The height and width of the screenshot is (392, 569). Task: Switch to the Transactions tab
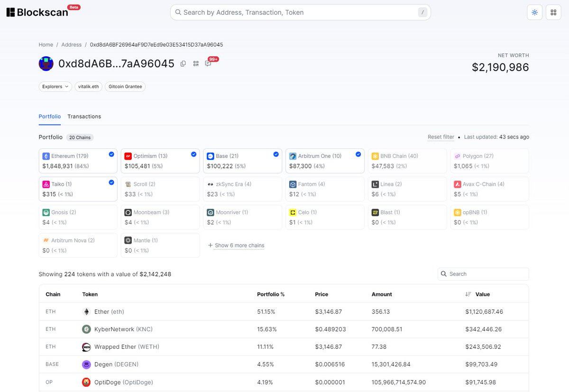pos(84,117)
